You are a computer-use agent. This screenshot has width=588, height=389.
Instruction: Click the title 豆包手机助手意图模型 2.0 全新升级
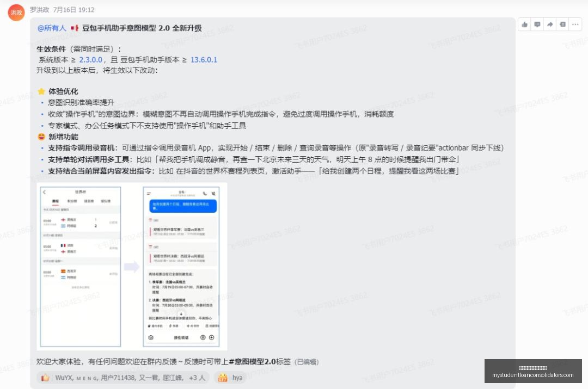pyautogui.click(x=142, y=28)
